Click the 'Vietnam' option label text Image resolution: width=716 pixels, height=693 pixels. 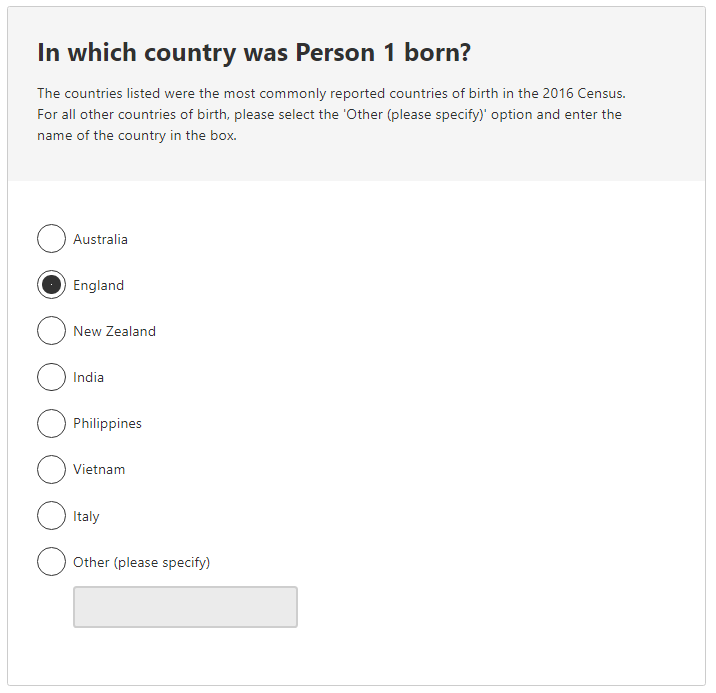(x=99, y=470)
